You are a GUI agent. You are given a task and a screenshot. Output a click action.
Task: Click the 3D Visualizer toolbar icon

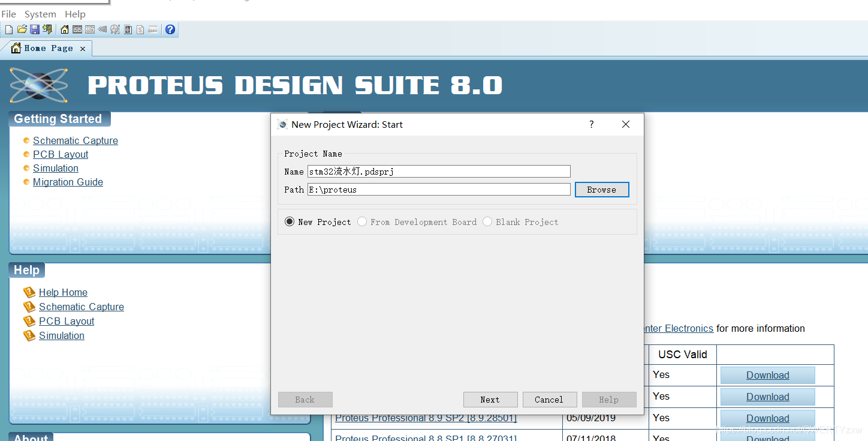(103, 29)
